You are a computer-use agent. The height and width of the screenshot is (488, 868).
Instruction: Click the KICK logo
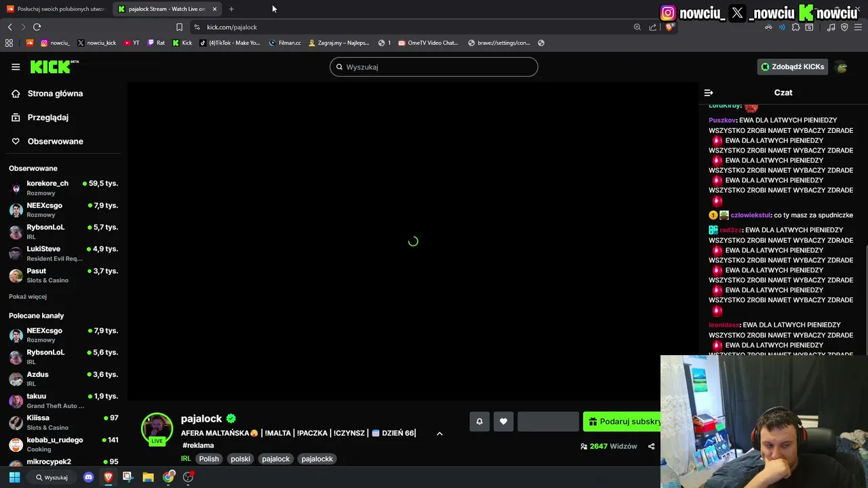54,66
